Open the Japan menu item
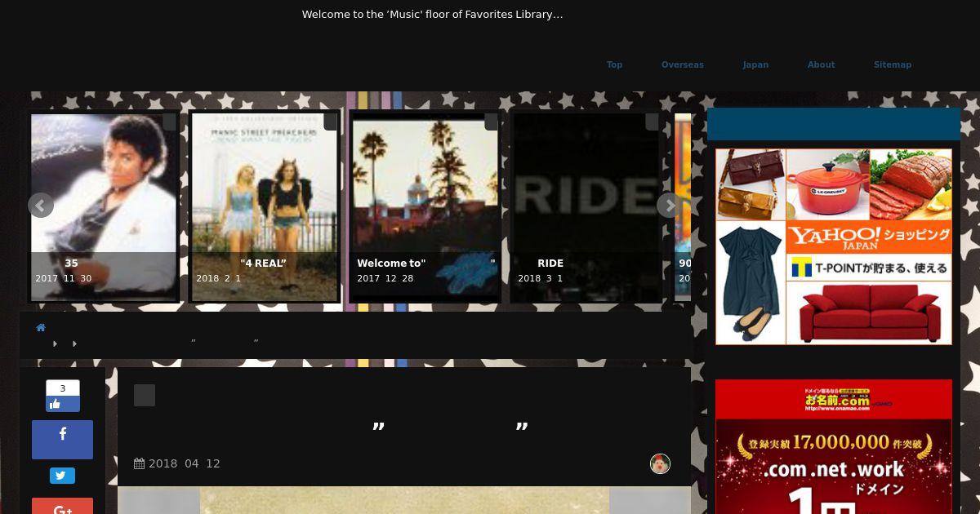 pos(755,64)
